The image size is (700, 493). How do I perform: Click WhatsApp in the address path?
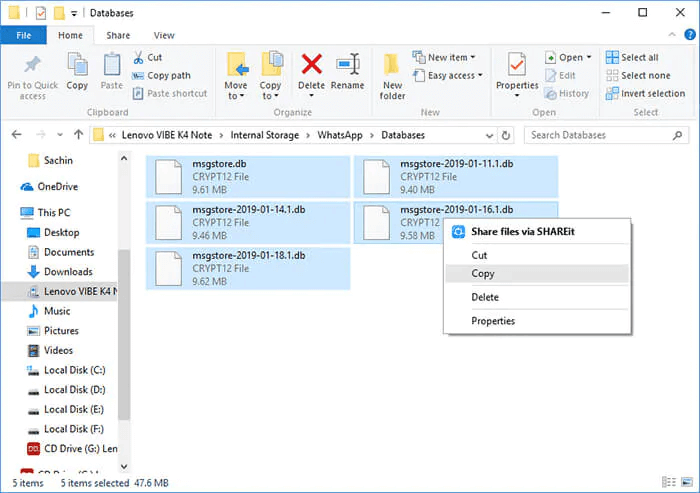pos(340,135)
